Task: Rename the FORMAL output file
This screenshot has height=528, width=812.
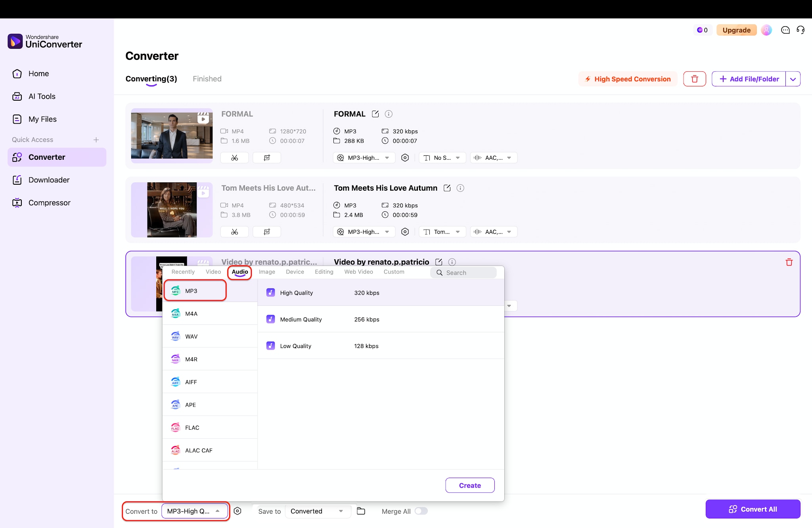Action: pyautogui.click(x=375, y=114)
